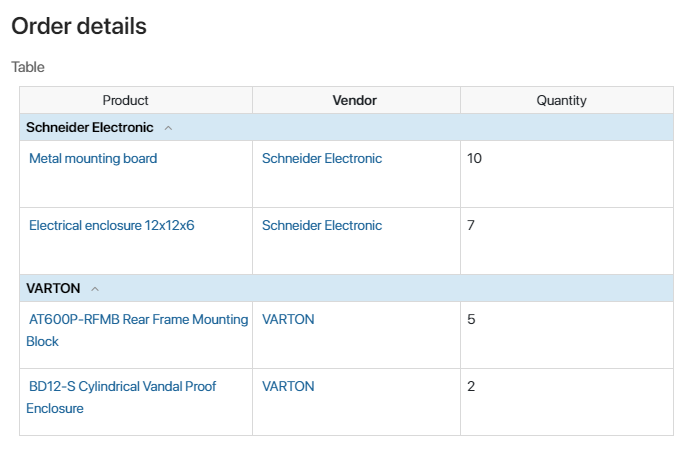Select the quantity cell showing 10
The width and height of the screenshot is (691, 450).
pos(567,175)
